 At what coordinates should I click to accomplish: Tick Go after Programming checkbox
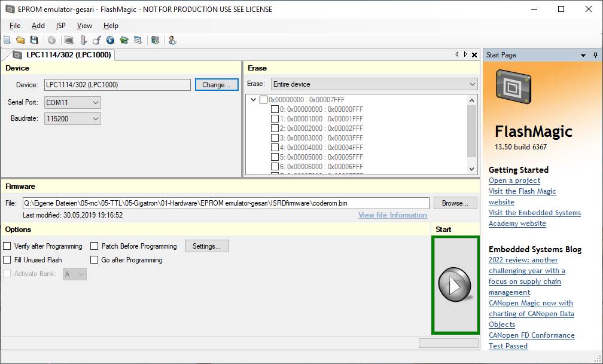(95, 260)
